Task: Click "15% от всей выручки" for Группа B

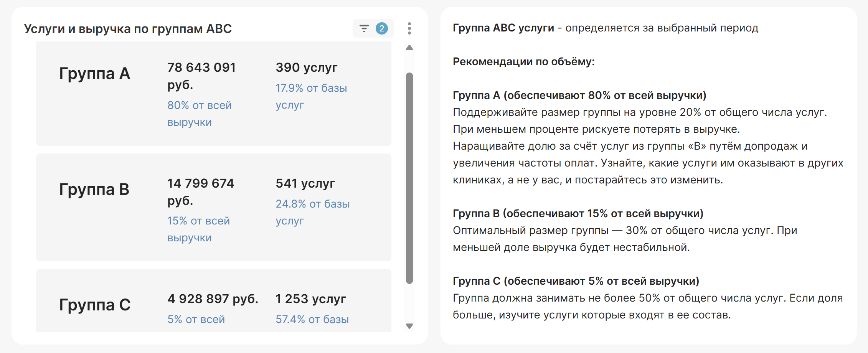Action: pyautogui.click(x=198, y=229)
